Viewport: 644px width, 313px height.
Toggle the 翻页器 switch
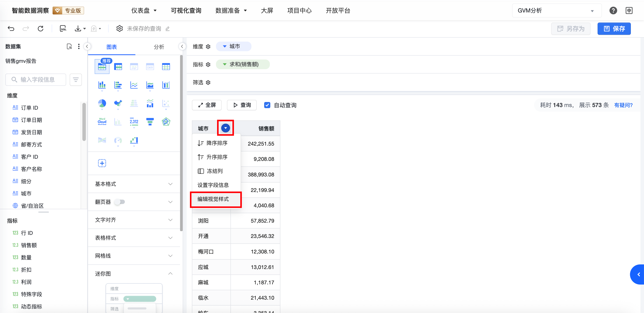tap(120, 202)
